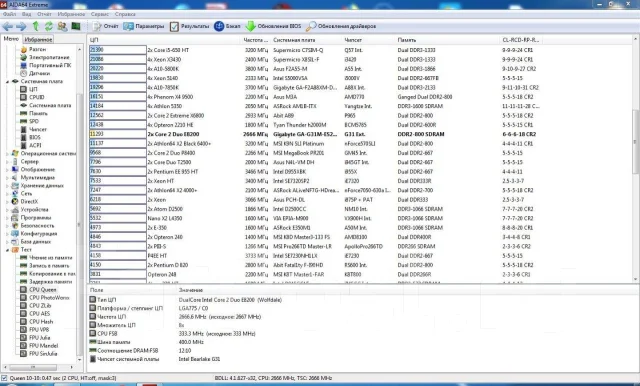
Task: Switch to the Избранное tab
Action: [38, 40]
